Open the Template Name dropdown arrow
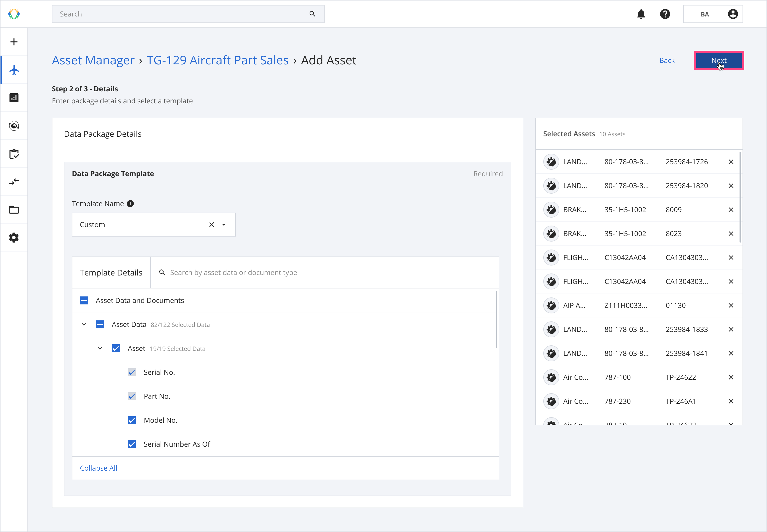 tap(224, 225)
